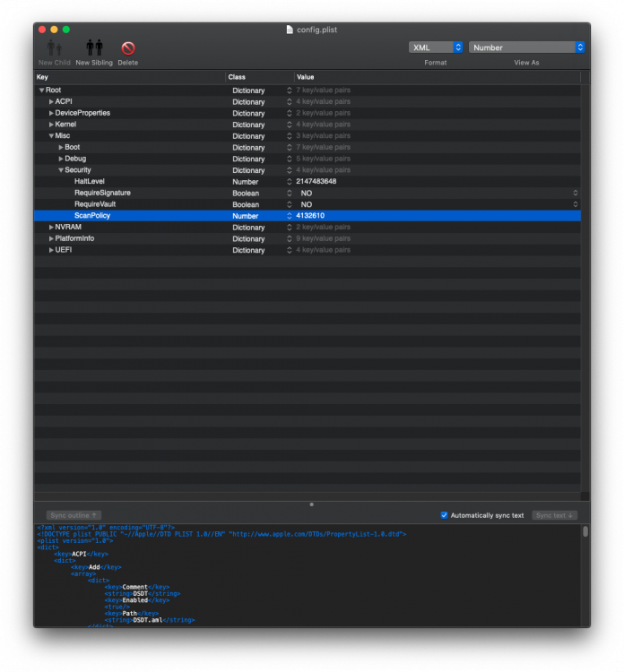Click Boolean class of RequireVault row
The image size is (624, 672).
pos(246,204)
